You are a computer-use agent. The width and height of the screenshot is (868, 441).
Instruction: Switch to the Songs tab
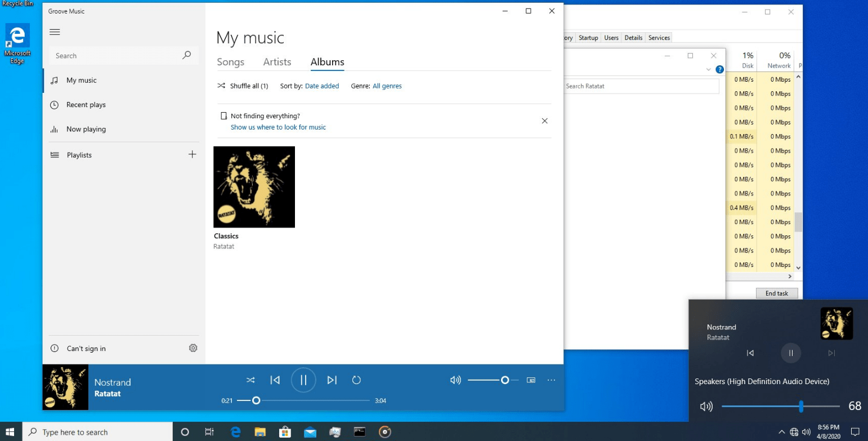pyautogui.click(x=231, y=62)
